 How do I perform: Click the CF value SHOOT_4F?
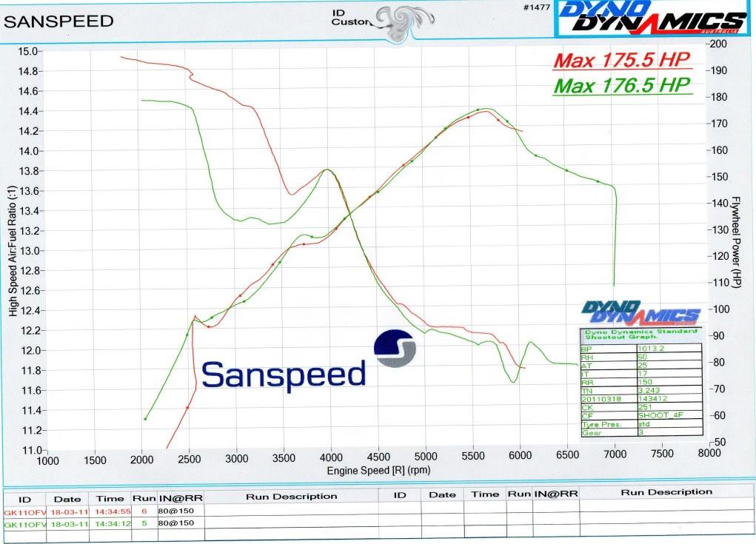660,415
